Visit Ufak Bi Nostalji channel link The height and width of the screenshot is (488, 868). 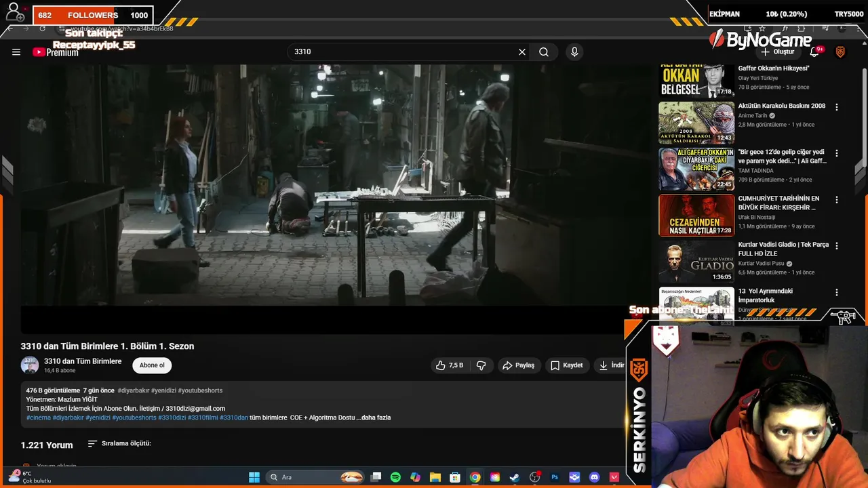coord(757,218)
